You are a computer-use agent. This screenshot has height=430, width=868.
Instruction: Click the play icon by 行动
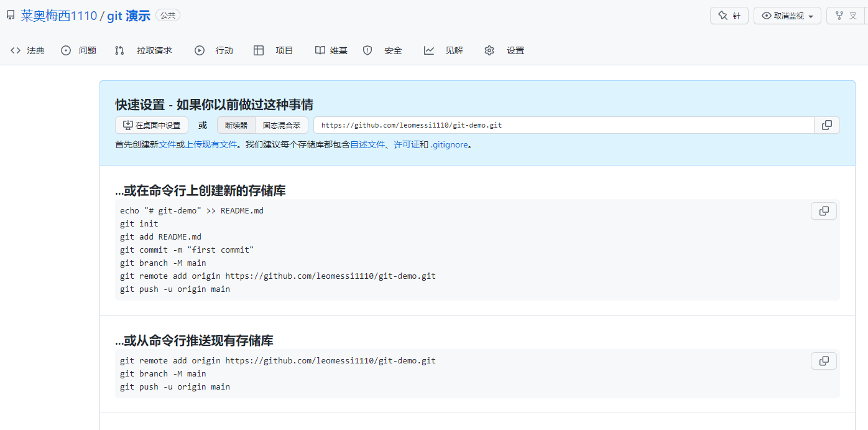click(200, 50)
